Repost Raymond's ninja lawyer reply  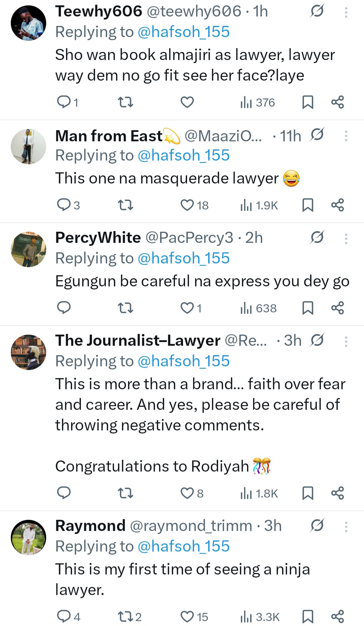(125, 617)
